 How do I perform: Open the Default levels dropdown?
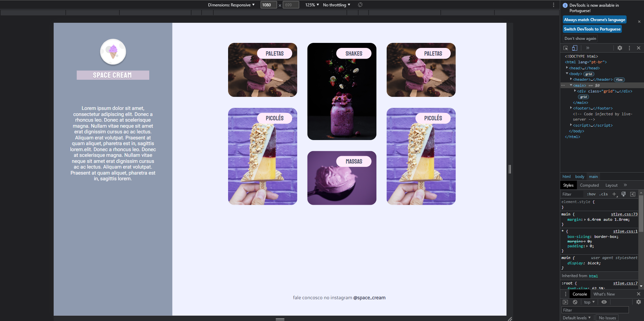pyautogui.click(x=577, y=318)
